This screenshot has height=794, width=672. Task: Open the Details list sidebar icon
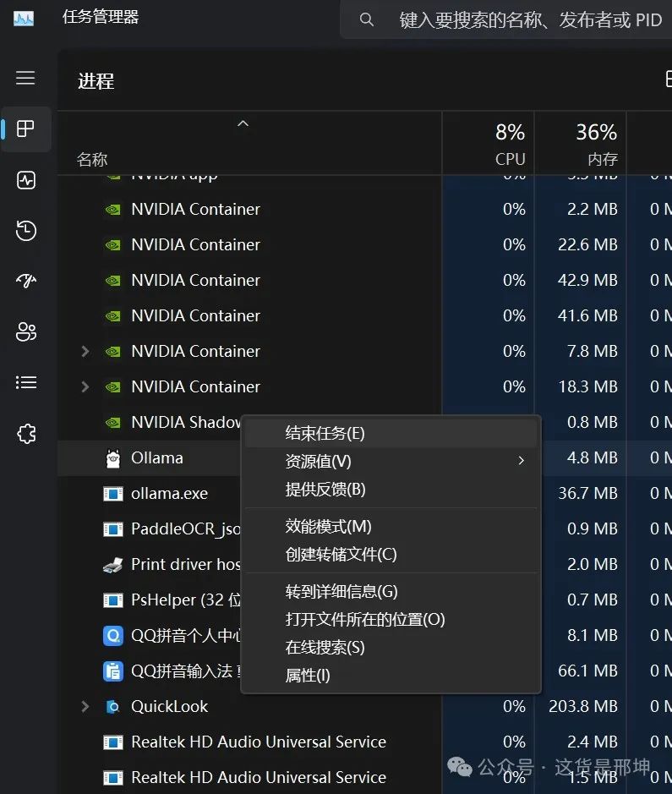click(26, 382)
